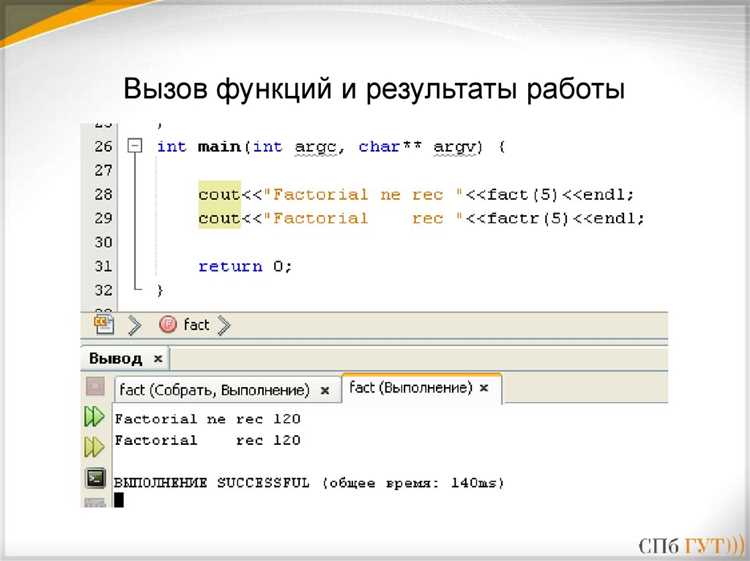Expand the arrow before the fact icon
The image size is (750, 561).
[135, 325]
